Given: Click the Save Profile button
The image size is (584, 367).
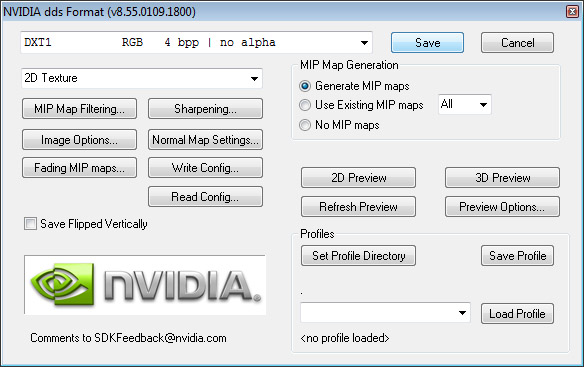Looking at the screenshot, I should click(x=517, y=256).
